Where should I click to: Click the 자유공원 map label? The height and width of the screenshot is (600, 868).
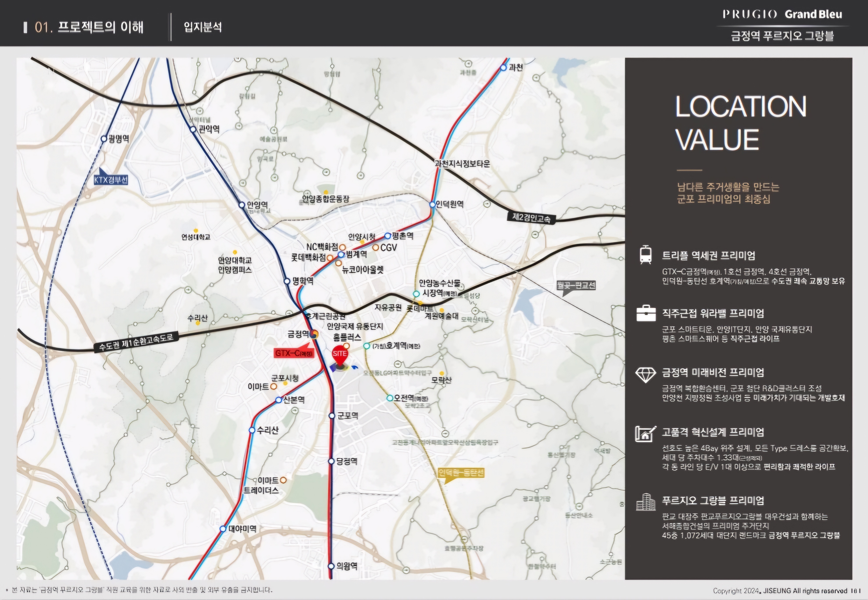pos(388,307)
